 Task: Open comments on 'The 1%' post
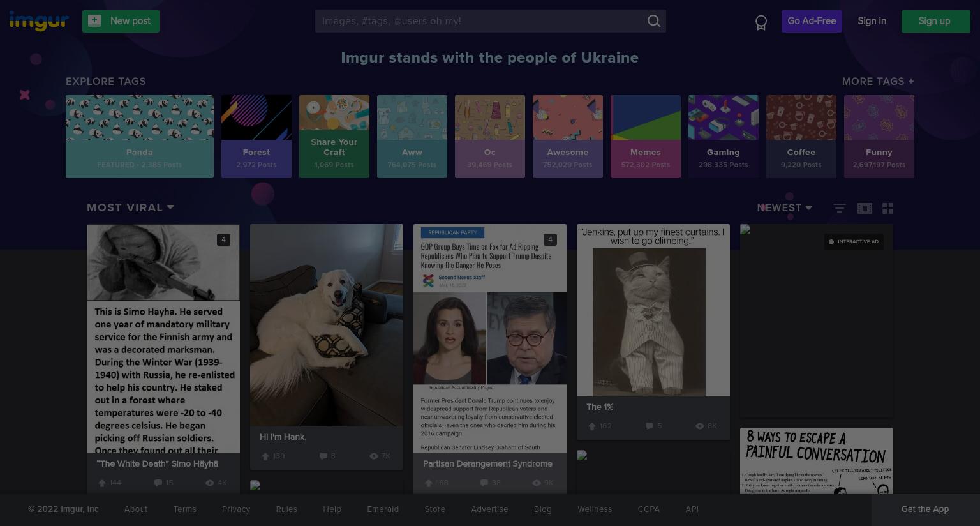pyautogui.click(x=650, y=426)
